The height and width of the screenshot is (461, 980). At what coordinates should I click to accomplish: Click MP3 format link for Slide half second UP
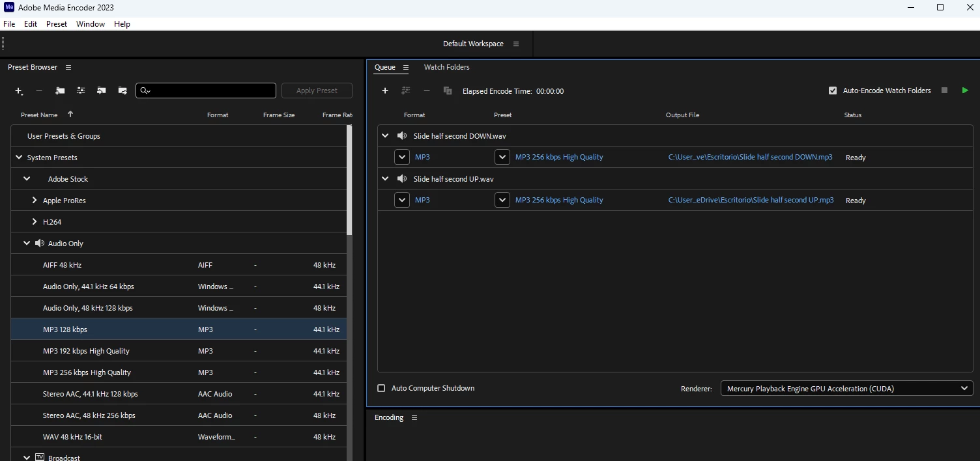tap(422, 200)
